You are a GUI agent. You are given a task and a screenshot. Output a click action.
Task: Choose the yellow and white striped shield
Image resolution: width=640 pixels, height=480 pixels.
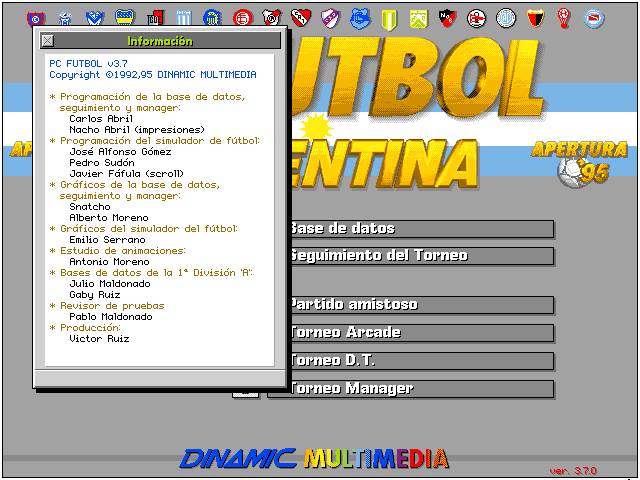[x=389, y=20]
